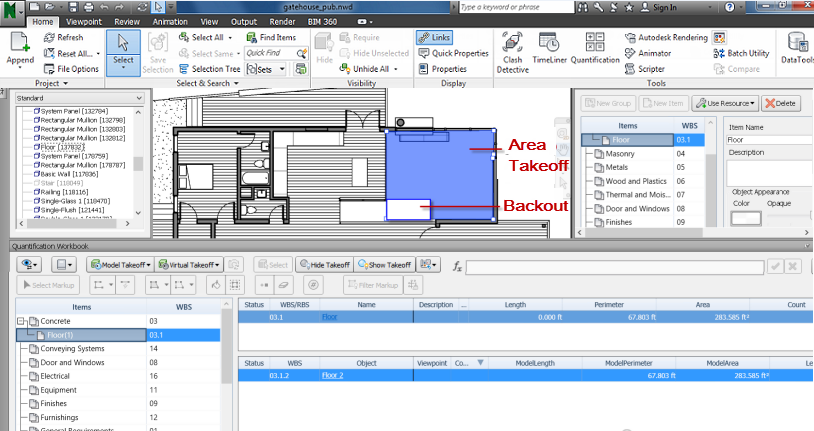
Task: Collapse the Concrete group in workbook
Action: tap(21, 321)
